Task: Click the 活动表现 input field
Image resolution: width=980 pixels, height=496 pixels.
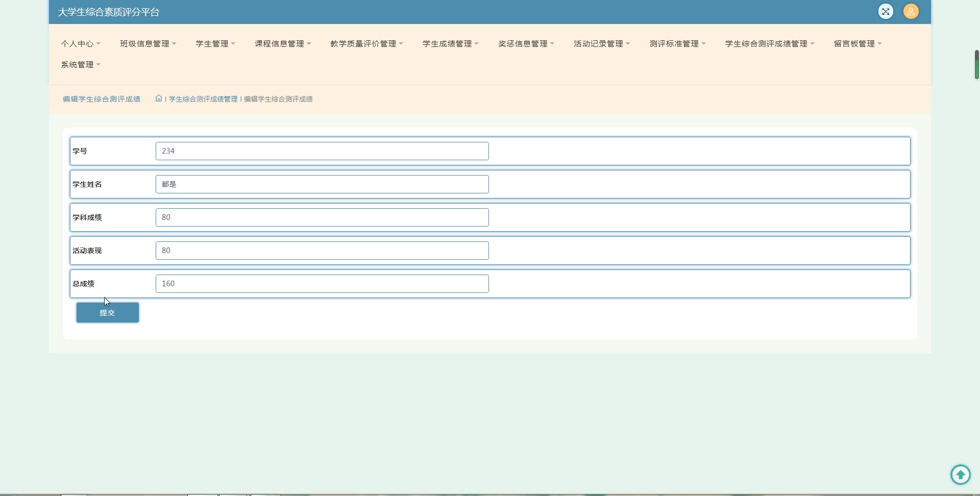Action: [322, 251]
